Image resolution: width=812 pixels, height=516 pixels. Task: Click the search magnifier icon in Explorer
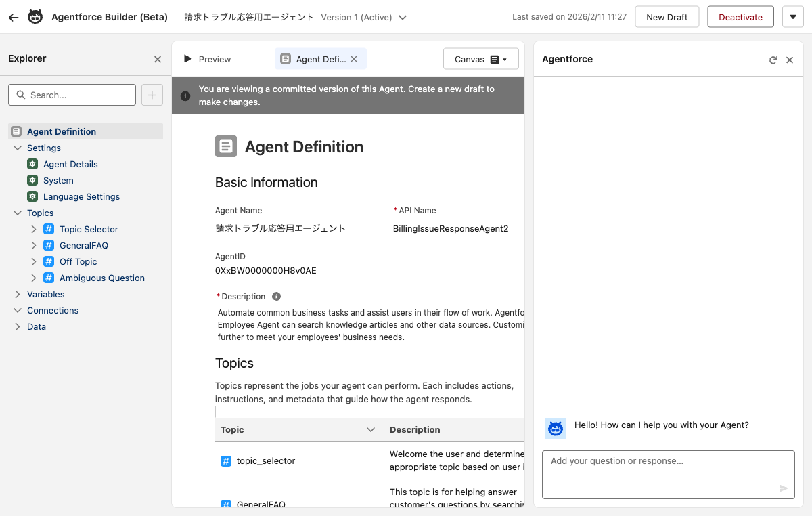20,95
